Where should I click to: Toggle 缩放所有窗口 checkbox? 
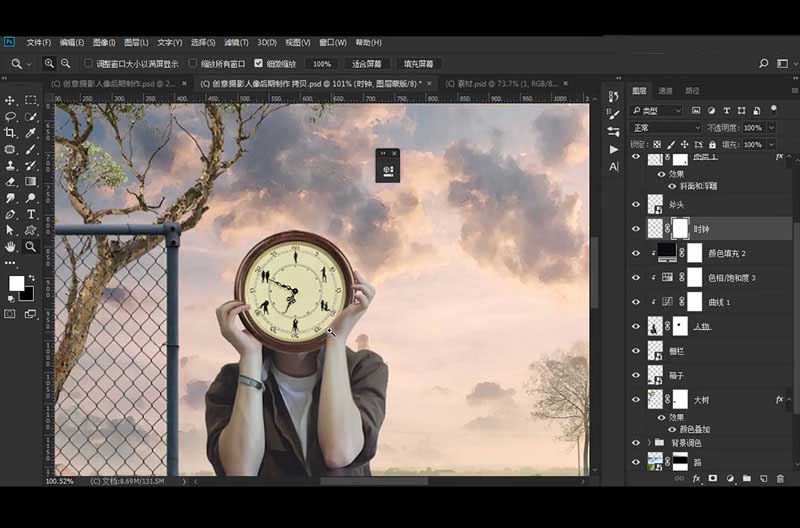tap(192, 63)
